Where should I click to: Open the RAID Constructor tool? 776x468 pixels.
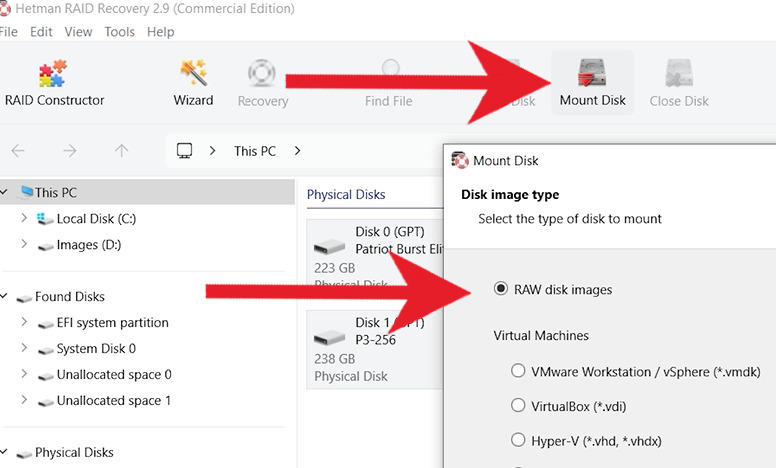point(53,83)
